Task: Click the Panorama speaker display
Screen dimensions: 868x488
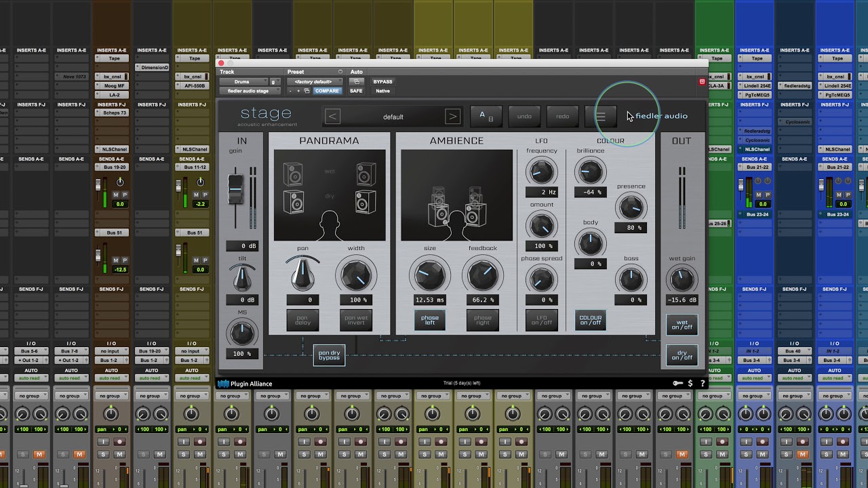Action: pyautogui.click(x=330, y=195)
